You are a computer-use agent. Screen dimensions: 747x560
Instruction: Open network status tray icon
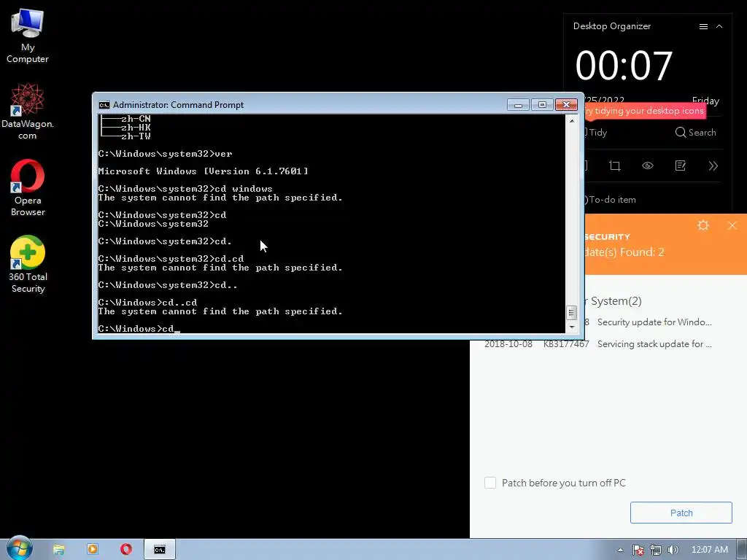pyautogui.click(x=656, y=550)
